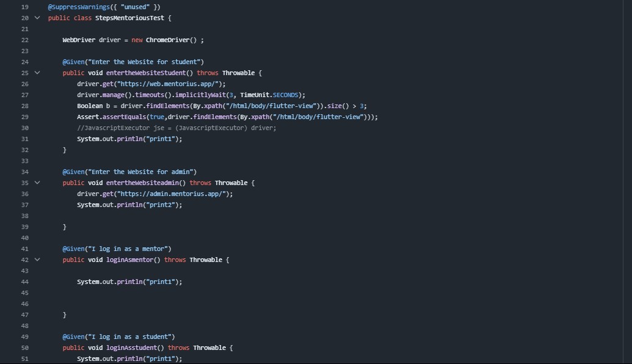This screenshot has width=632, height=364.
Task: Collapse the entertheWebsiteStudent method fold arrow
Action: [x=37, y=73]
